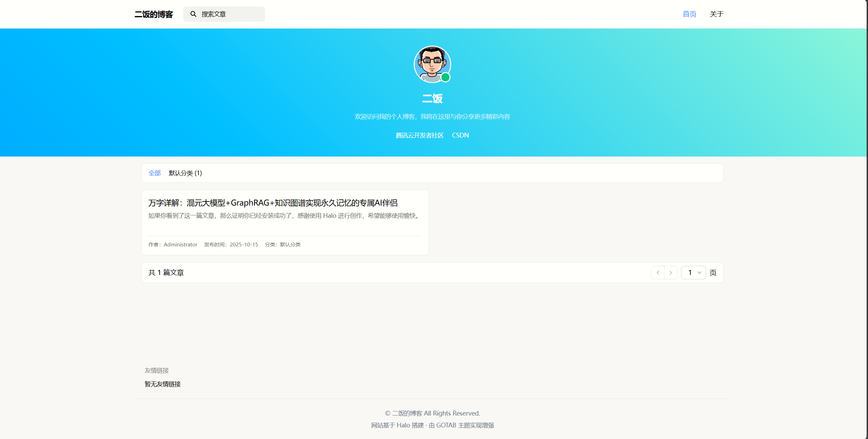This screenshot has width=868, height=439.
Task: Switch to the 全部 tab
Action: [154, 173]
